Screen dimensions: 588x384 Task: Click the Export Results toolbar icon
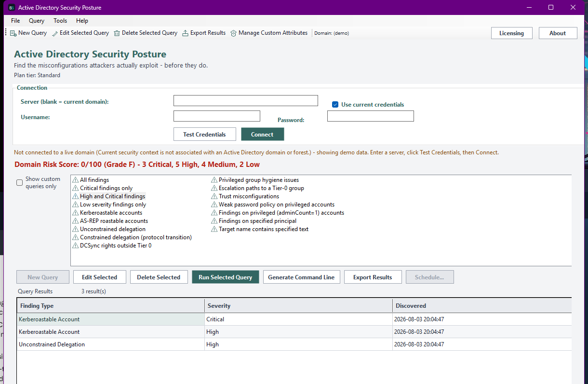tap(186, 33)
